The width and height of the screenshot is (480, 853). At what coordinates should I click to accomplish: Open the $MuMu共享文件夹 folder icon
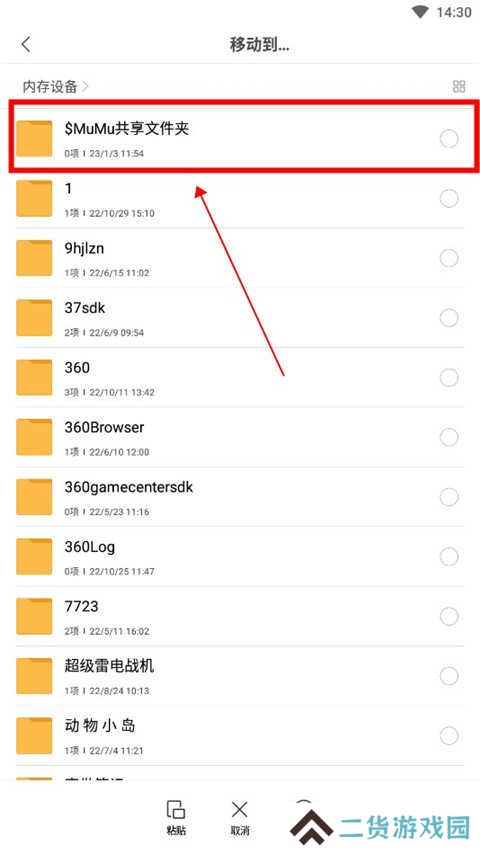tap(34, 139)
